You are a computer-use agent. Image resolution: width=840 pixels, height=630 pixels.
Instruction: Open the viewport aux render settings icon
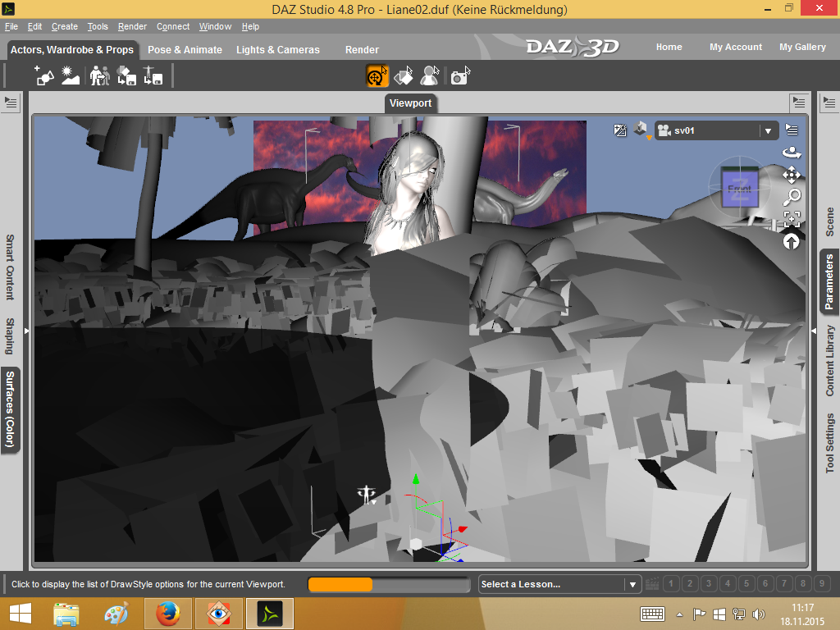click(620, 130)
